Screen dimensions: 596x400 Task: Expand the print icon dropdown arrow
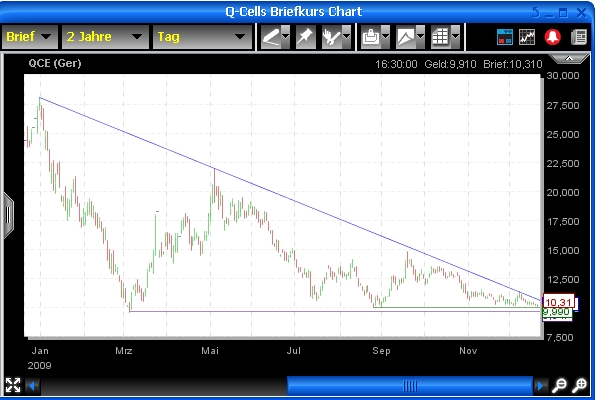385,37
